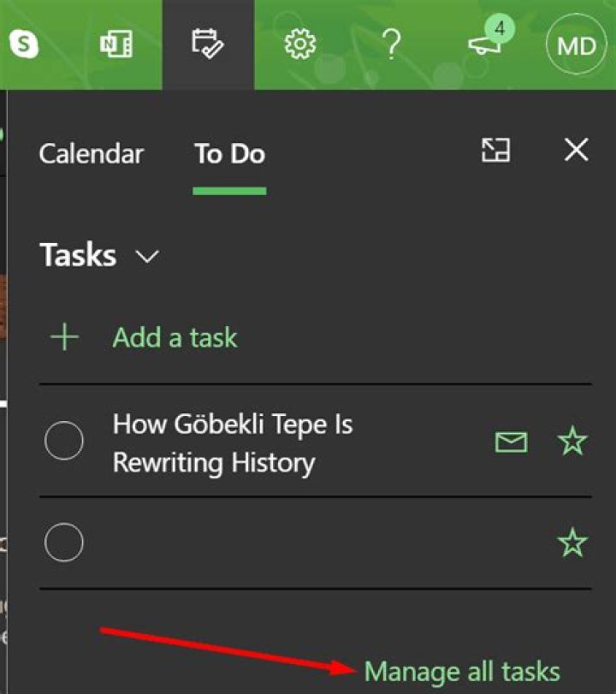Select the To Do tab

point(229,154)
